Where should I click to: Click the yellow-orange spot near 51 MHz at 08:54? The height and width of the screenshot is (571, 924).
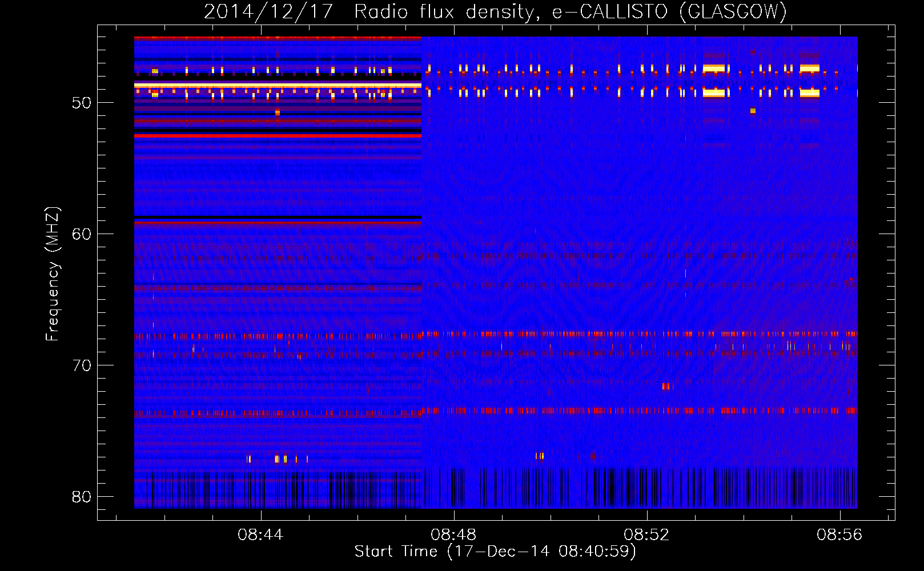coord(753,111)
